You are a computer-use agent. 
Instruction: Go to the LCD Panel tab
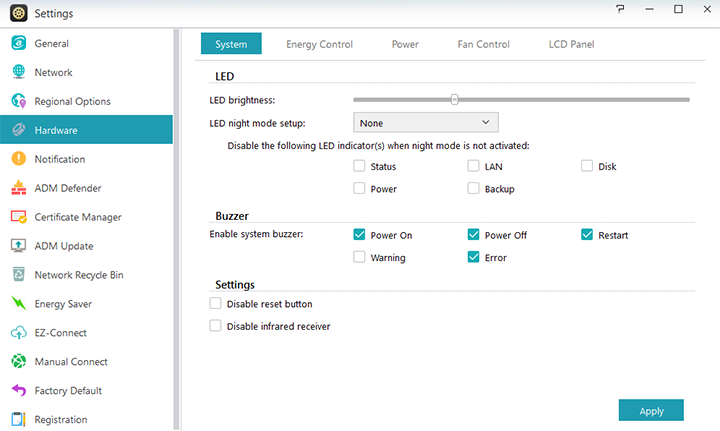click(571, 44)
